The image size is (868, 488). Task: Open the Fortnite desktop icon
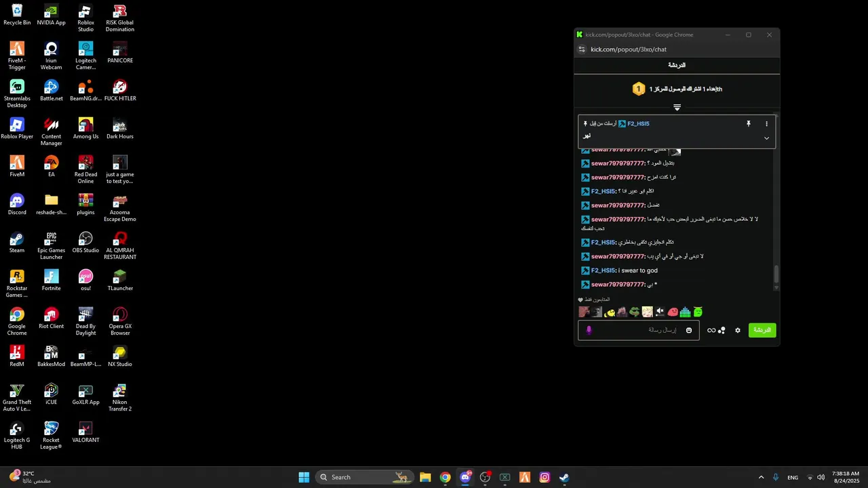(x=51, y=281)
